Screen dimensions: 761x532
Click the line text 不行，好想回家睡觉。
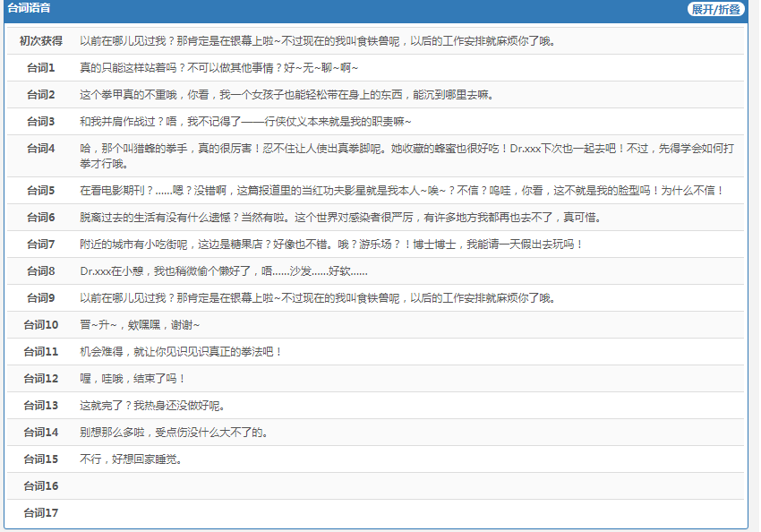(x=131, y=459)
